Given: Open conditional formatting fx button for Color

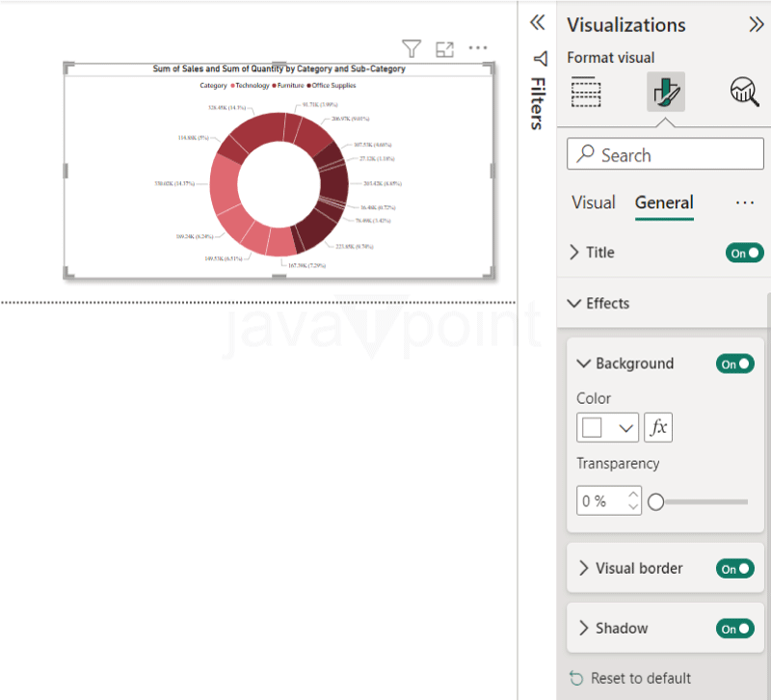Looking at the screenshot, I should point(658,427).
